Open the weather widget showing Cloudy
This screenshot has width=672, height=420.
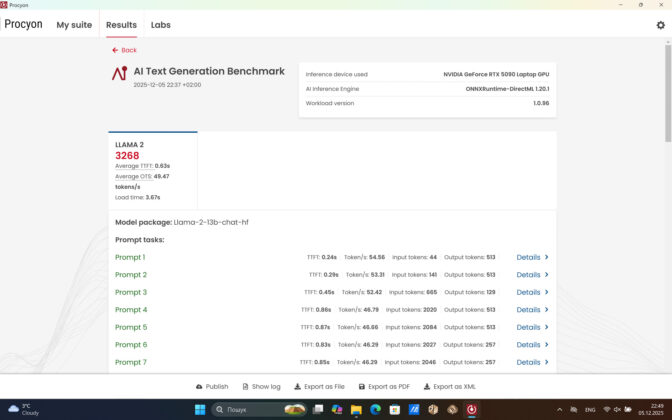pyautogui.click(x=24, y=409)
